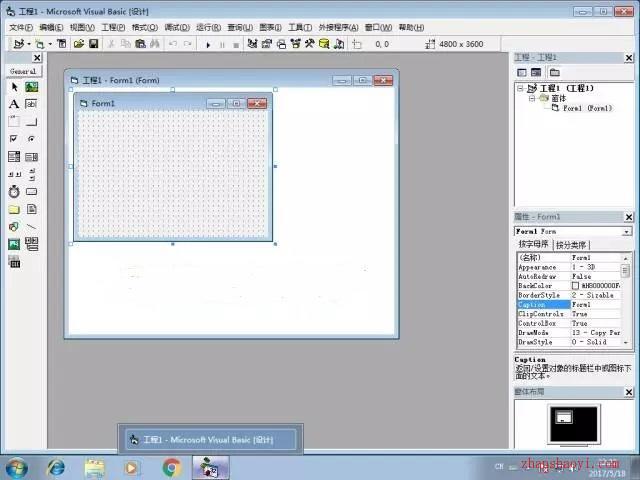The image size is (640, 480).
Task: Select the Frame tool in the toolbox
Action: pos(14,121)
